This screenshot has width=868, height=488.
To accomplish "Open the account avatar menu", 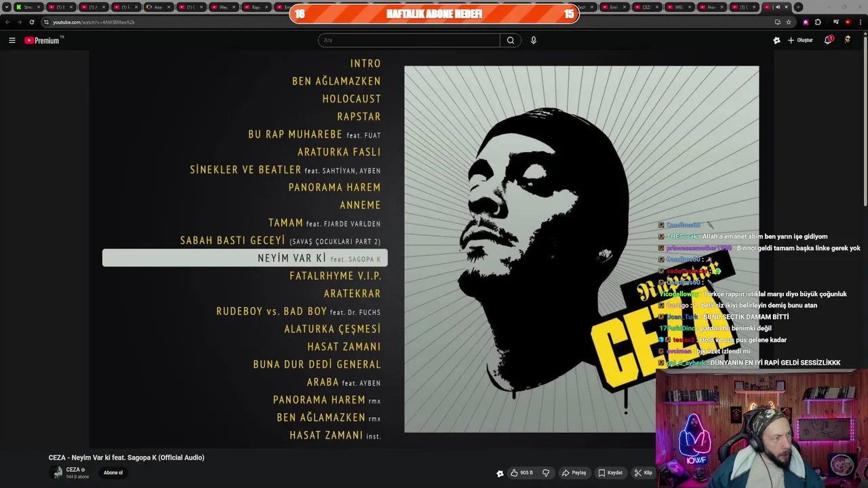I will coord(848,40).
